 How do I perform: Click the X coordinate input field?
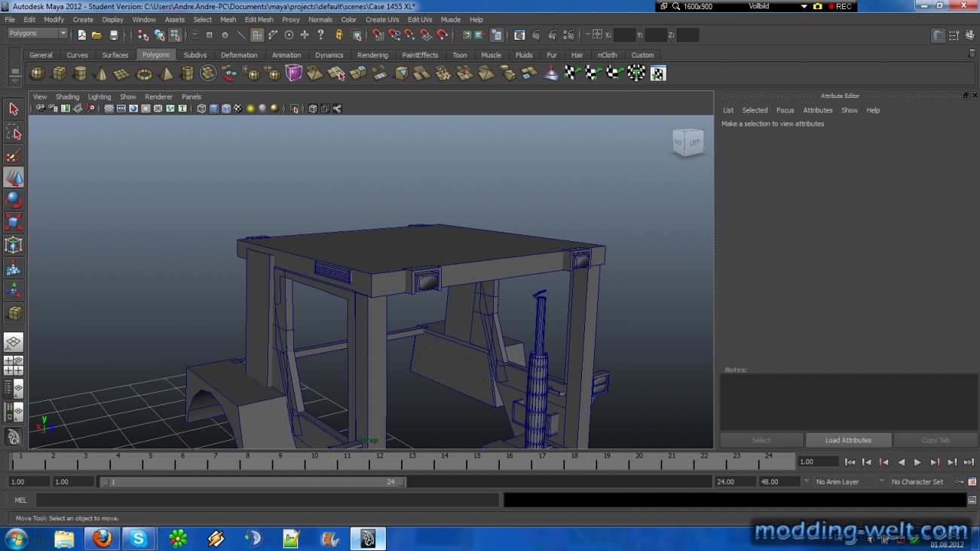coord(624,35)
